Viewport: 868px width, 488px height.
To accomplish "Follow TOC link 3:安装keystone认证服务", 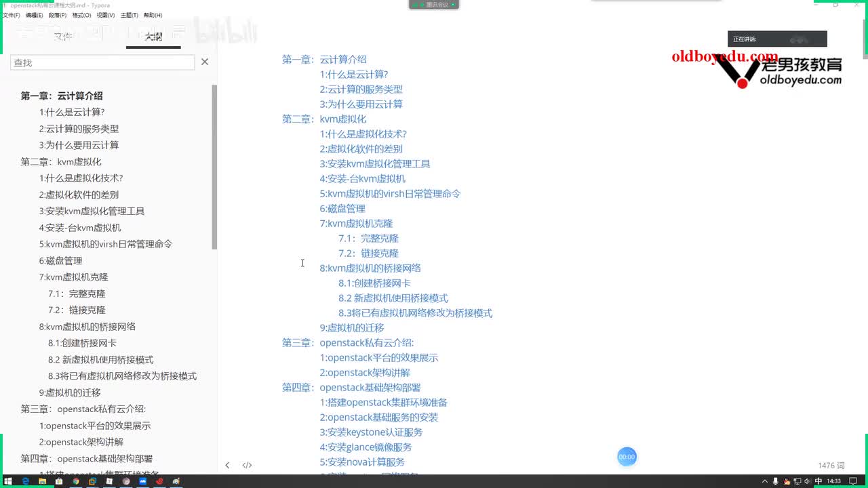I will (x=371, y=432).
